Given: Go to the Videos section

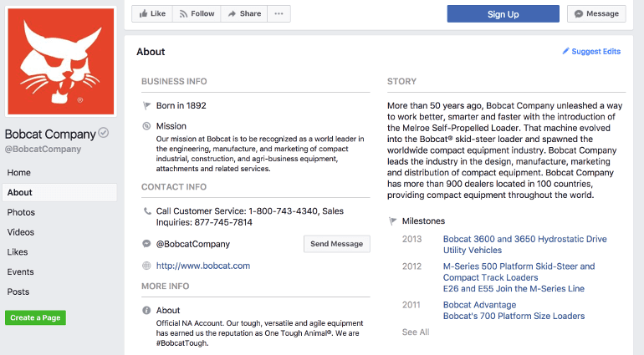Looking at the screenshot, I should (x=21, y=232).
